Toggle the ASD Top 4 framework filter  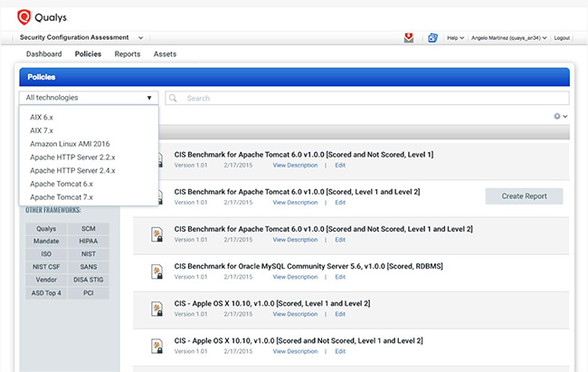(x=46, y=292)
